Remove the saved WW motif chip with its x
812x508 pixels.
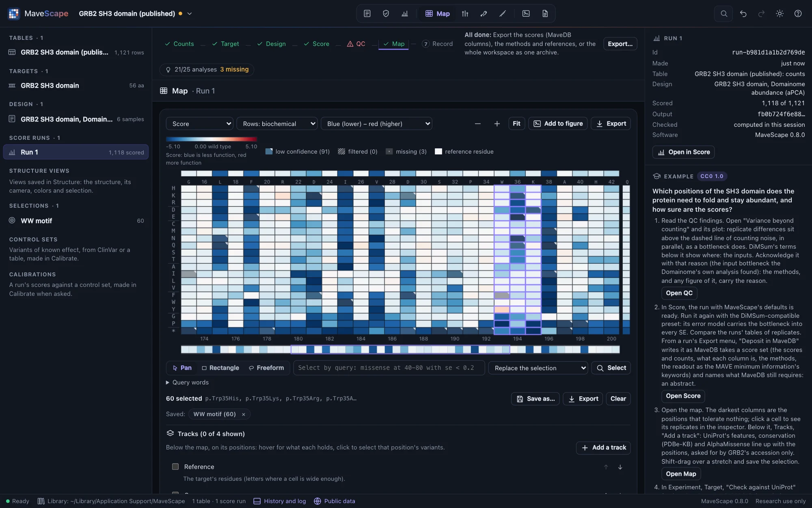pos(244,415)
